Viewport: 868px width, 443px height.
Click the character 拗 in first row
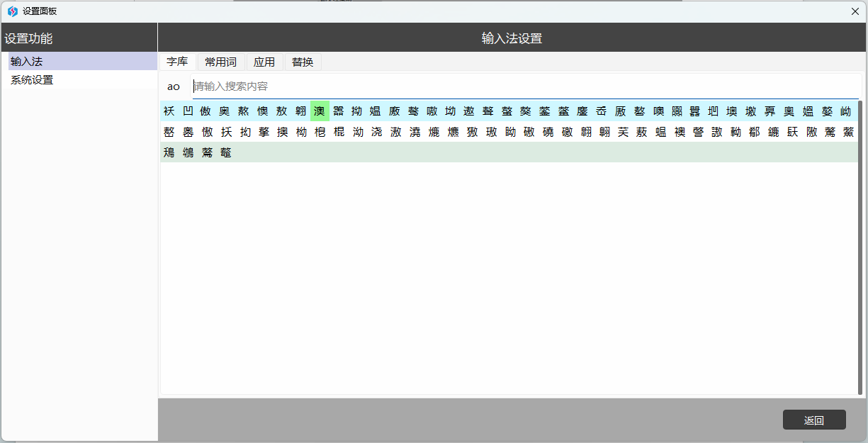[357, 111]
